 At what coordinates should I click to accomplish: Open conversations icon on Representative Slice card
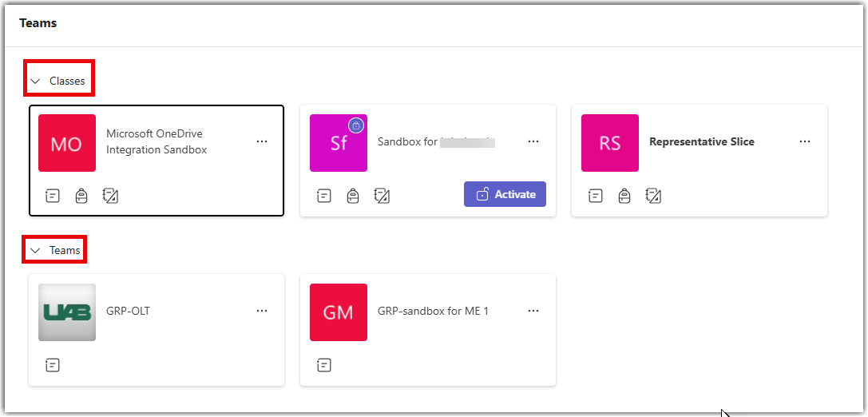[596, 196]
